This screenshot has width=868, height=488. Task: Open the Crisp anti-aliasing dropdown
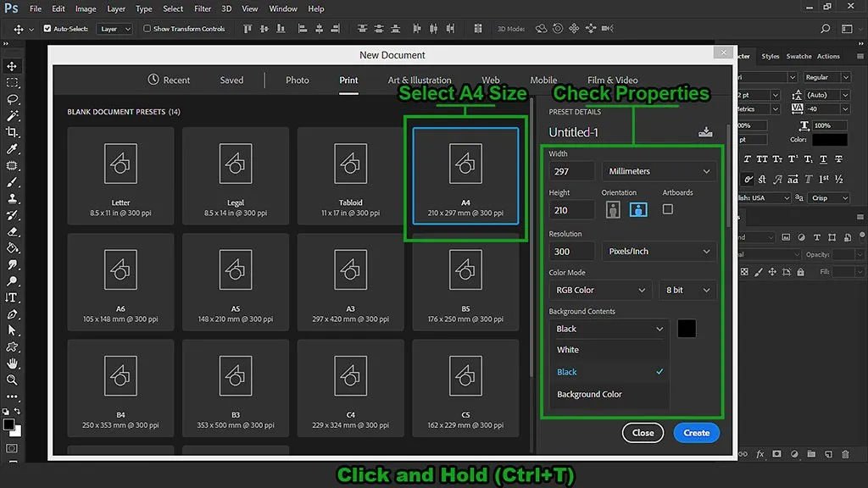click(829, 197)
